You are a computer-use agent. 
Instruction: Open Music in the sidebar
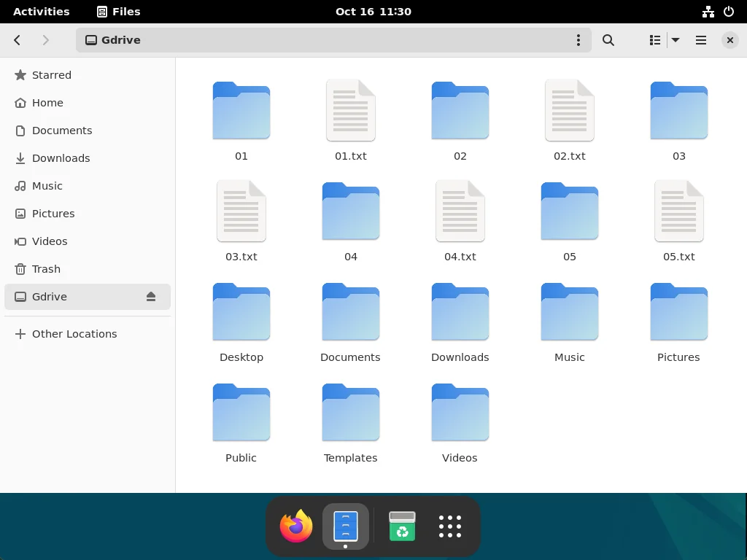click(x=88, y=186)
